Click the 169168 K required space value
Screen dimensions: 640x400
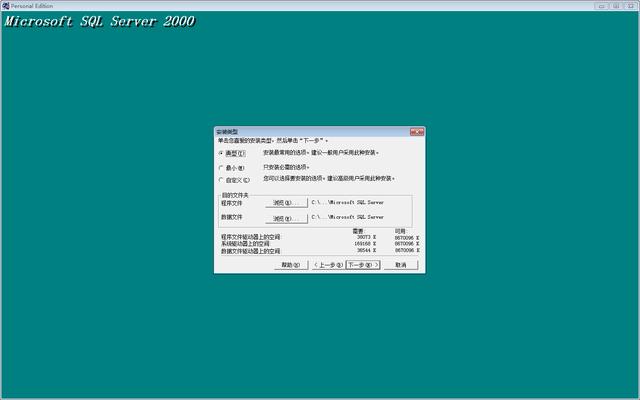(365, 244)
